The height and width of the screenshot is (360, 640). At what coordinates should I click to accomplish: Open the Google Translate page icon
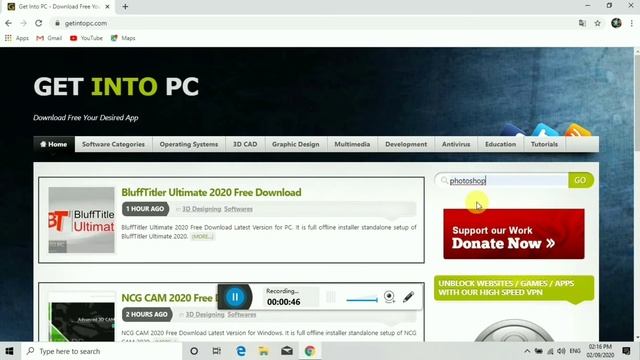582,23
